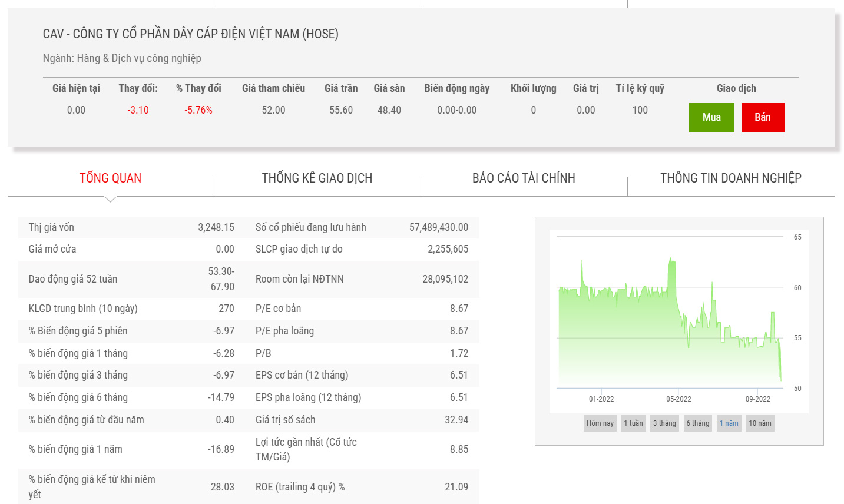This screenshot has width=844, height=504.
Task: Switch to THỐNG KÊ GIAO DỊCH tab
Action: coord(317,178)
